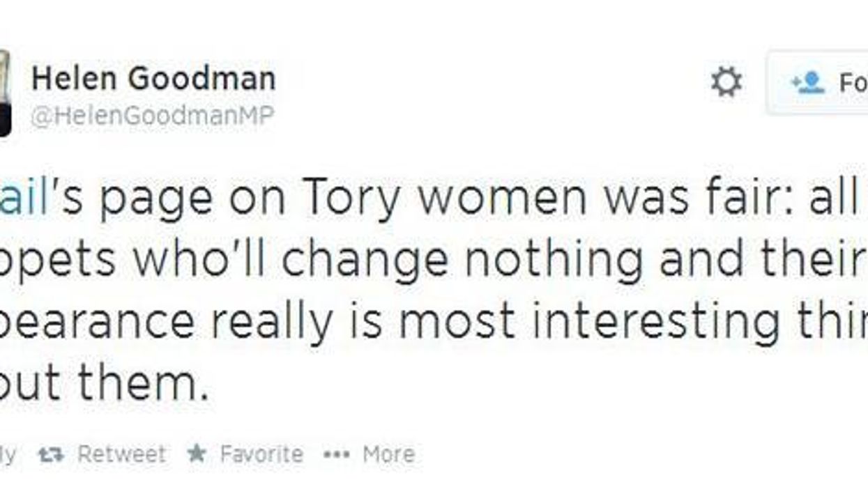
Task: Click the Helen Goodman display name
Action: coord(152,77)
